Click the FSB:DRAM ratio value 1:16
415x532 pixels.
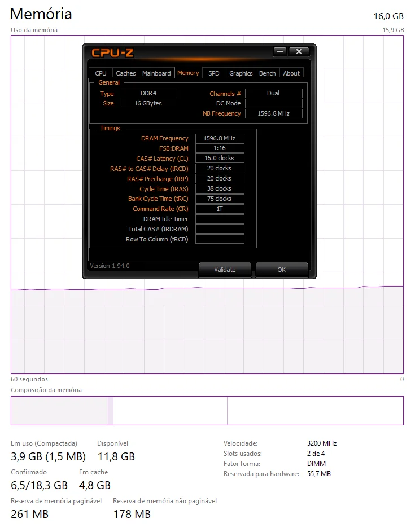(220, 148)
